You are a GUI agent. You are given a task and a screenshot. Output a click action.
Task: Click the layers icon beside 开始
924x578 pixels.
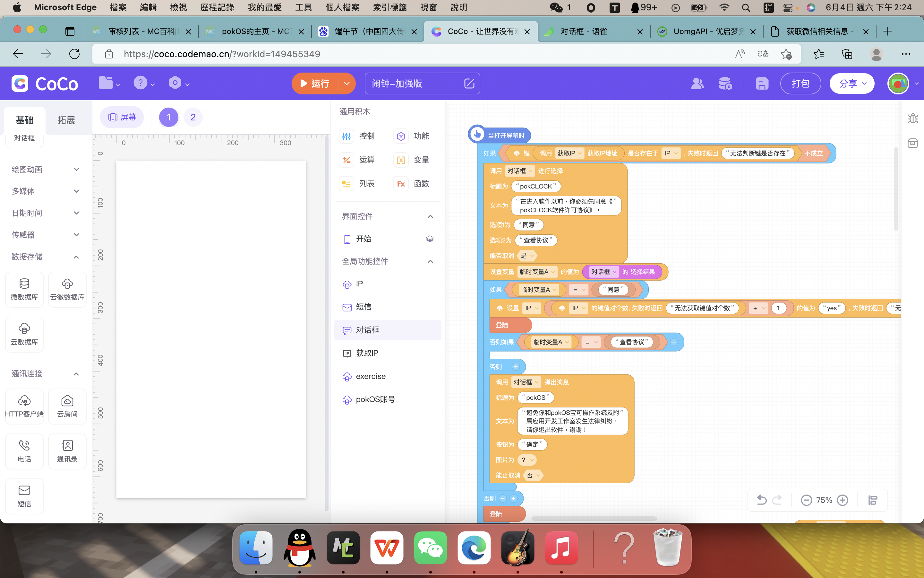click(430, 239)
